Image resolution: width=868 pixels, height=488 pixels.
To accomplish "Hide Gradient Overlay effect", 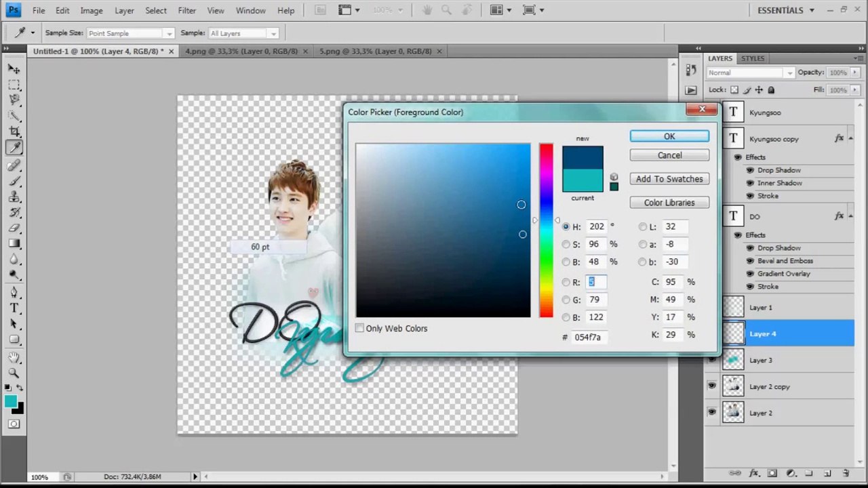I will click(750, 274).
